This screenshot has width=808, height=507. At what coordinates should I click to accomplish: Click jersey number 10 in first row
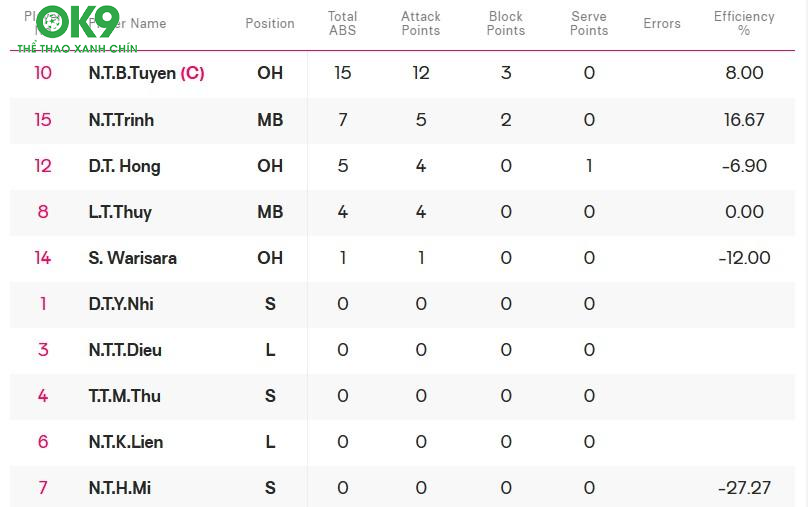[x=43, y=73]
